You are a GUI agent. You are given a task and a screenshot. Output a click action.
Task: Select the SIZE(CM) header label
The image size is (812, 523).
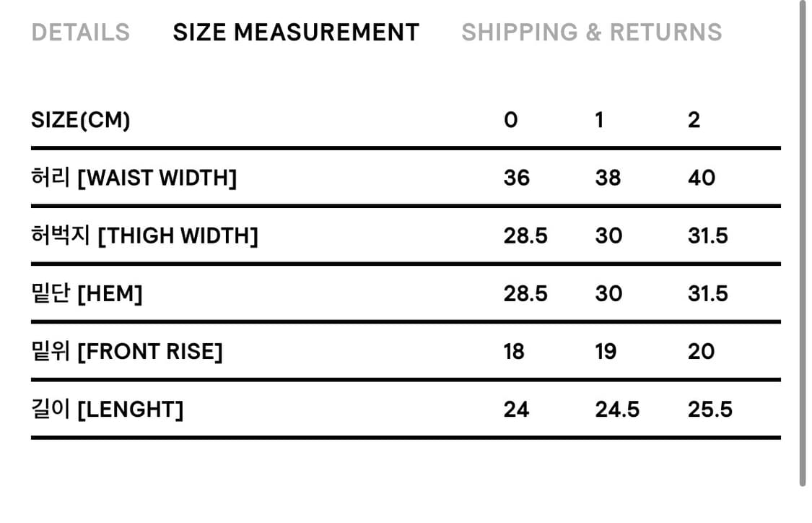point(81,120)
